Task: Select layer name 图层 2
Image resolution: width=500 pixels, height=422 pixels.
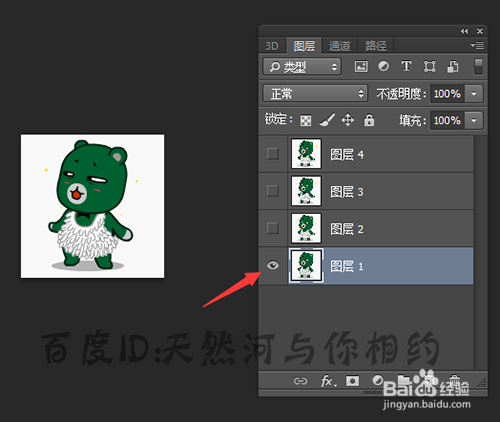Action: point(347,229)
